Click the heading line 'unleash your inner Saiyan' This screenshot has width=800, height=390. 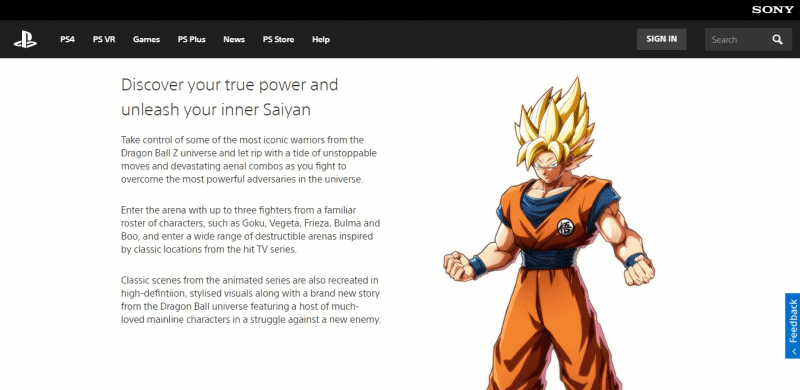pos(216,110)
